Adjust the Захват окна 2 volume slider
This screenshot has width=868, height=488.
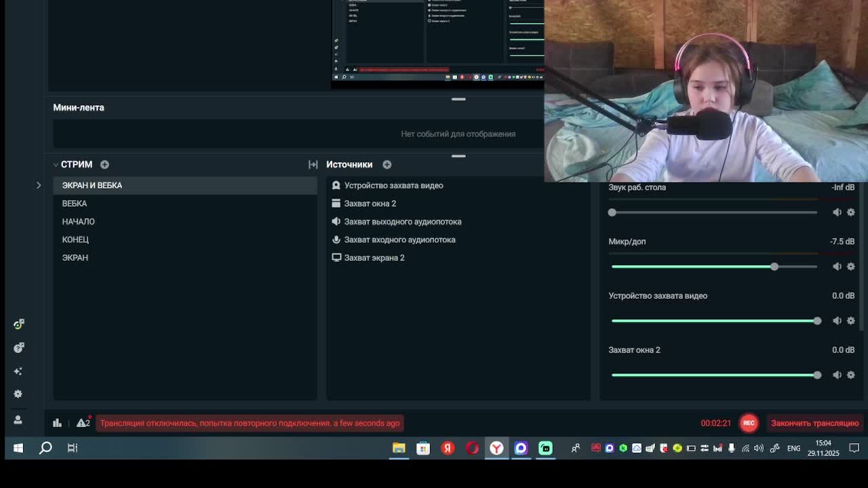(714, 375)
